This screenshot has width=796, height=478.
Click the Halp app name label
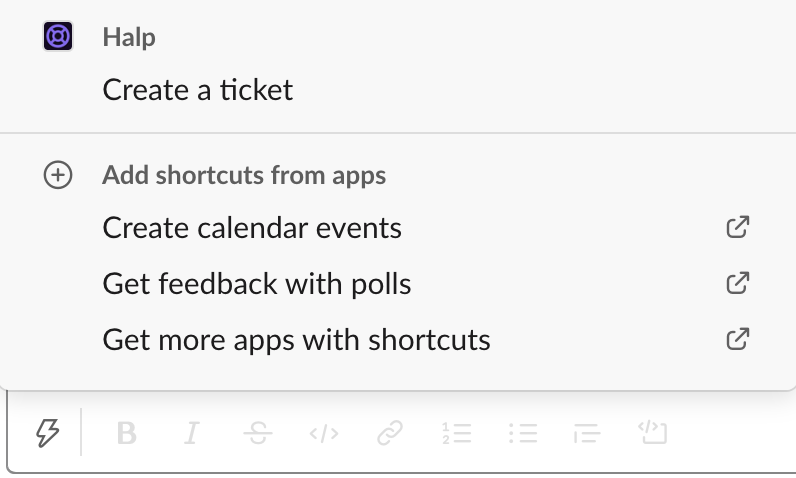129,37
